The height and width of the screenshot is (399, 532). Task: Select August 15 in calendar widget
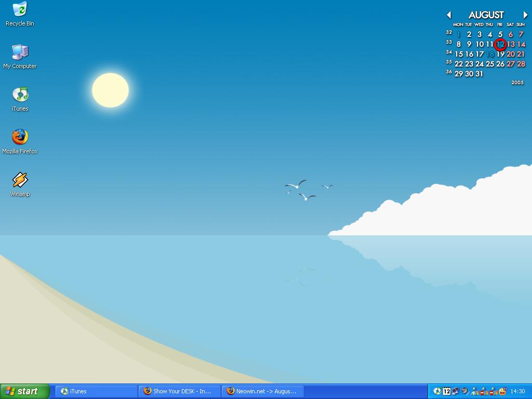(x=459, y=54)
